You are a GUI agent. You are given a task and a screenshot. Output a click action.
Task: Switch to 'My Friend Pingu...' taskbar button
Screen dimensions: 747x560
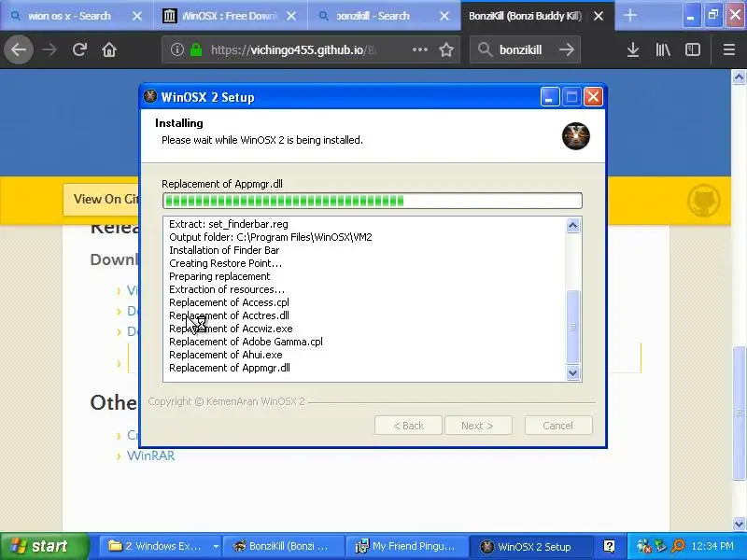coord(407,546)
